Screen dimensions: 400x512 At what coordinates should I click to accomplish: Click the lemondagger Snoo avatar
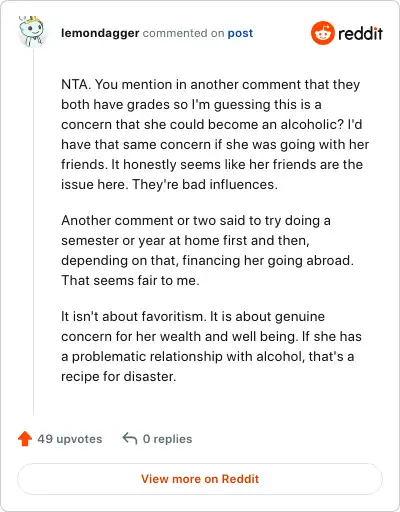32,32
